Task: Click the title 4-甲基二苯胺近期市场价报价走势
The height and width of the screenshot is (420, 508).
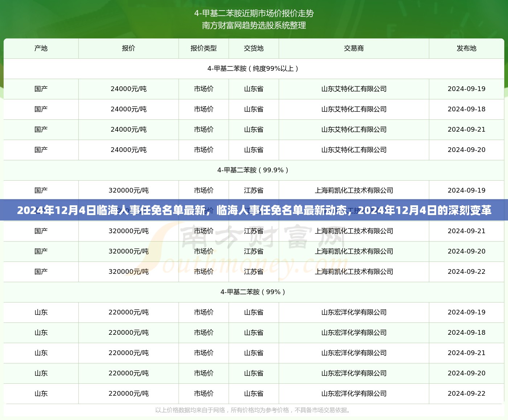Action: (254, 13)
